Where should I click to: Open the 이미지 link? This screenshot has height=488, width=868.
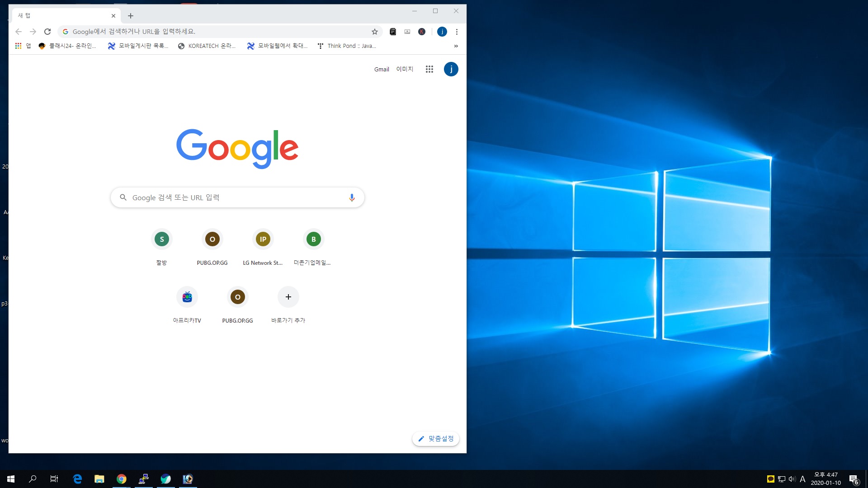[405, 69]
